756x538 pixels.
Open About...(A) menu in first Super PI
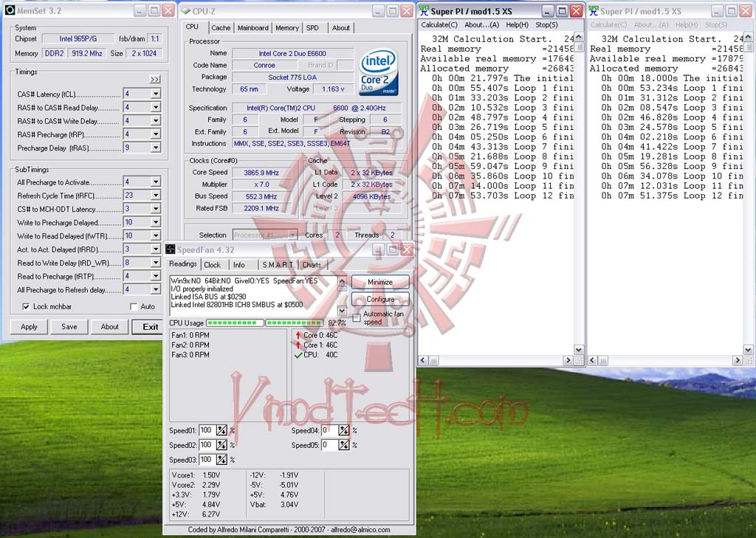(481, 24)
